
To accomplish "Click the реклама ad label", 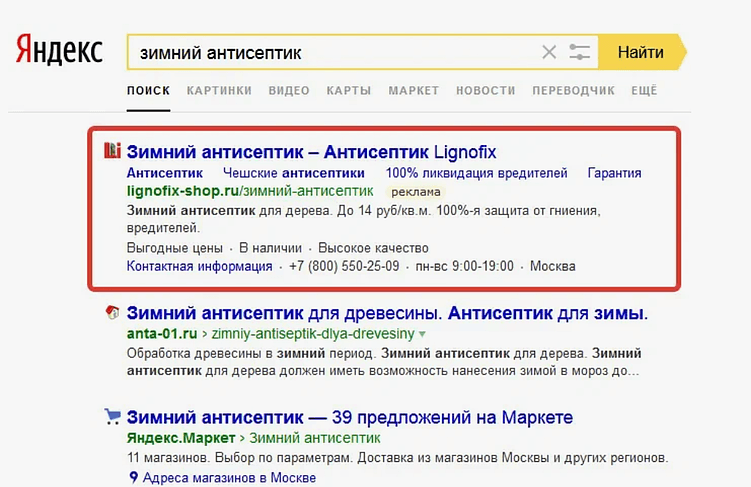I will (x=416, y=192).
